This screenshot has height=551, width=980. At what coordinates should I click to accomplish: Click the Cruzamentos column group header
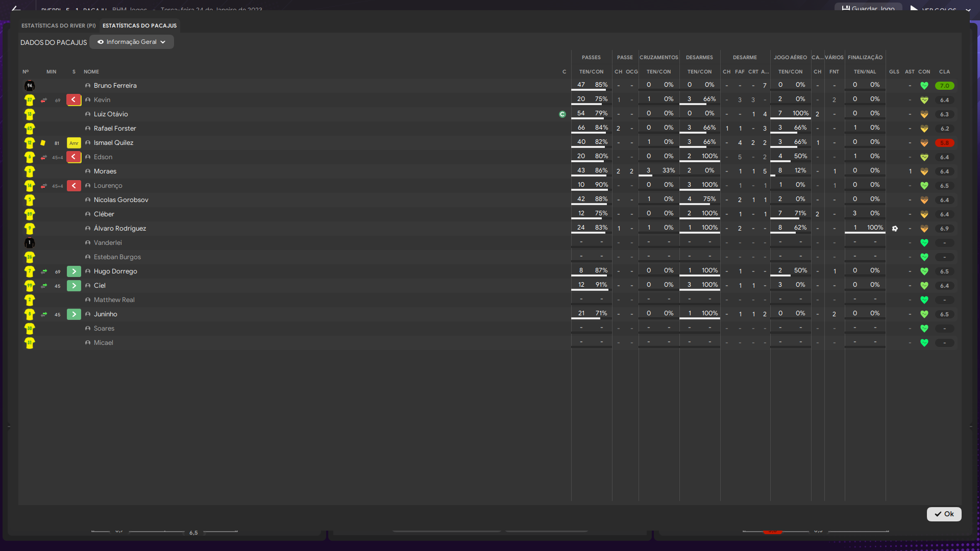[658, 57]
